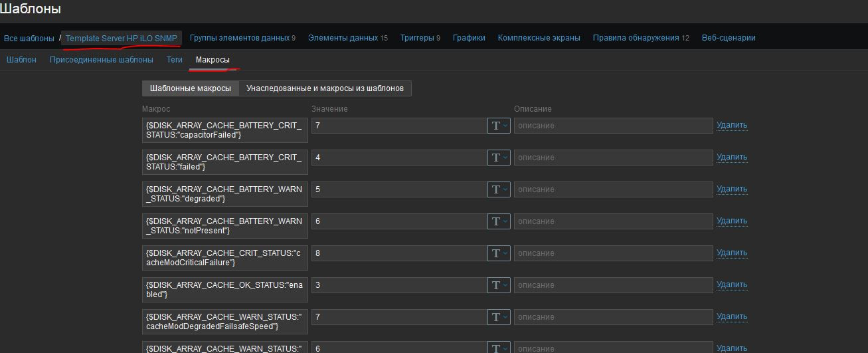Open Правила обнаружения link
Screen dimensions: 868x353
point(636,38)
